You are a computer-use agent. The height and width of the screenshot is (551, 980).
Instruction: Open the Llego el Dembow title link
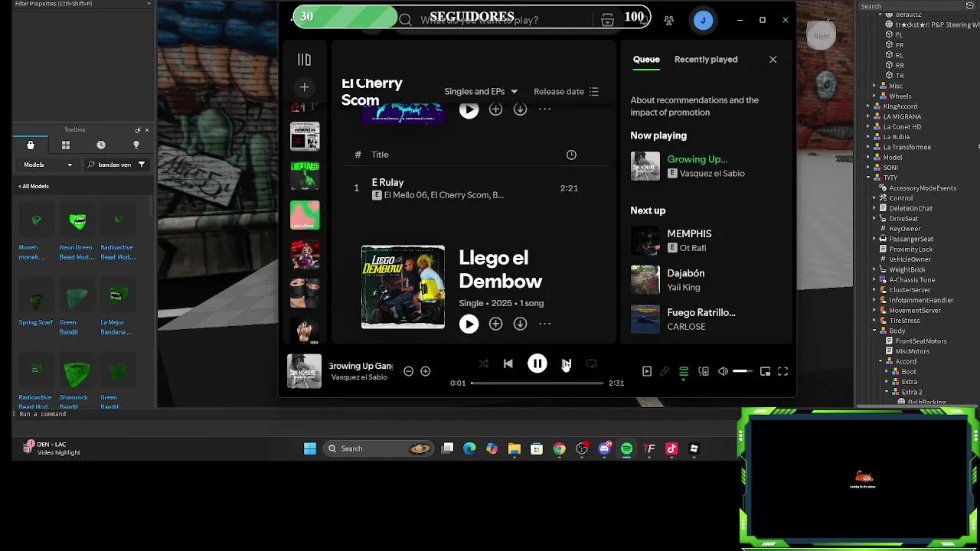coord(500,269)
